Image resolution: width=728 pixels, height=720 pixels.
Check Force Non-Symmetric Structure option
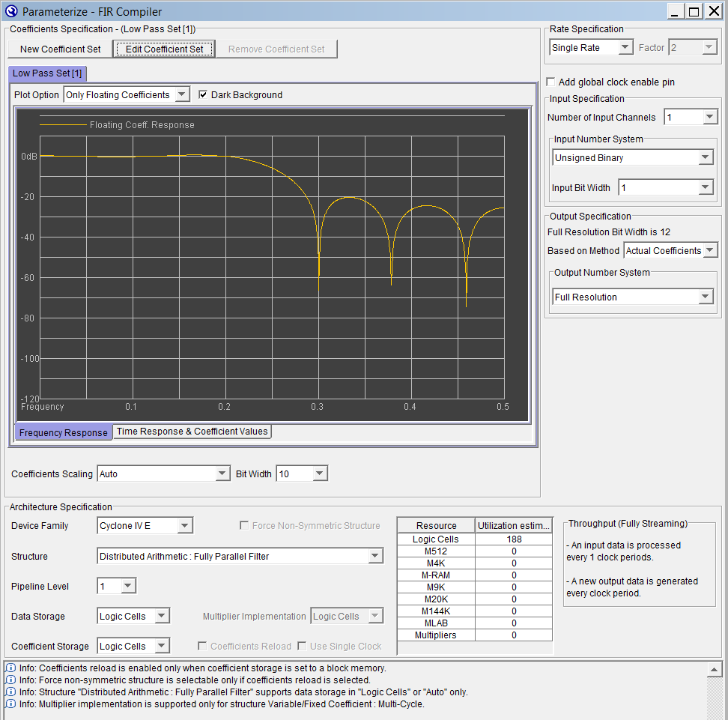click(x=243, y=525)
